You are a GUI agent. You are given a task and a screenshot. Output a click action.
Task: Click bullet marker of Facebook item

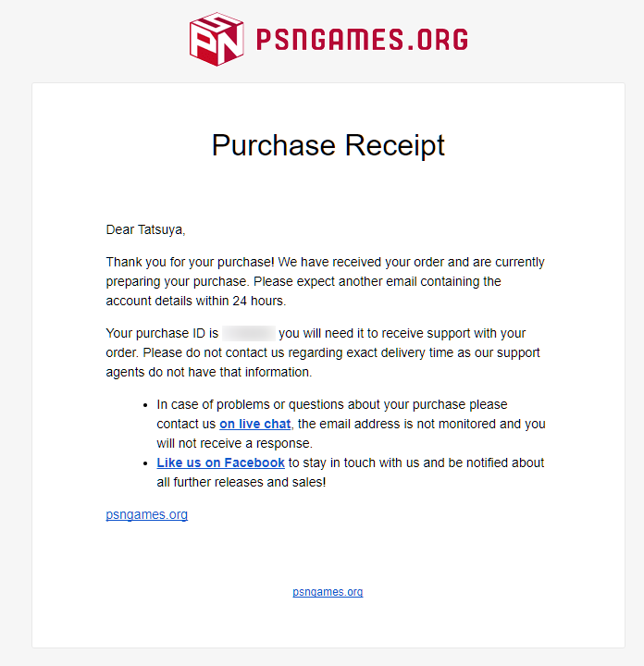[145, 463]
